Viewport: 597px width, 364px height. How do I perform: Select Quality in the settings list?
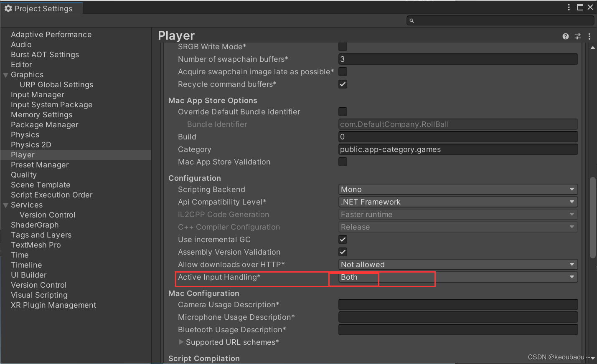click(24, 175)
